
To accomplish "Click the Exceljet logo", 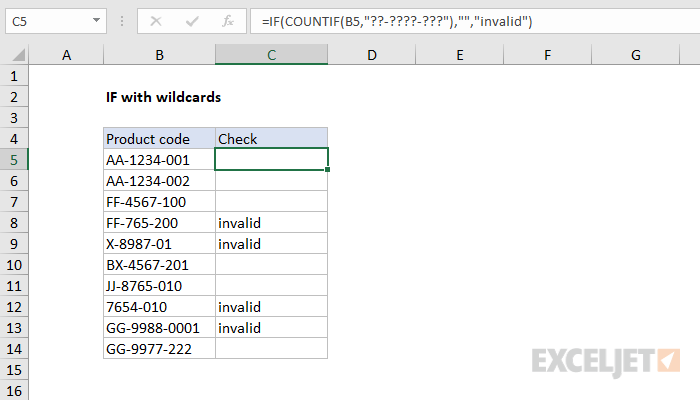I will [607, 360].
